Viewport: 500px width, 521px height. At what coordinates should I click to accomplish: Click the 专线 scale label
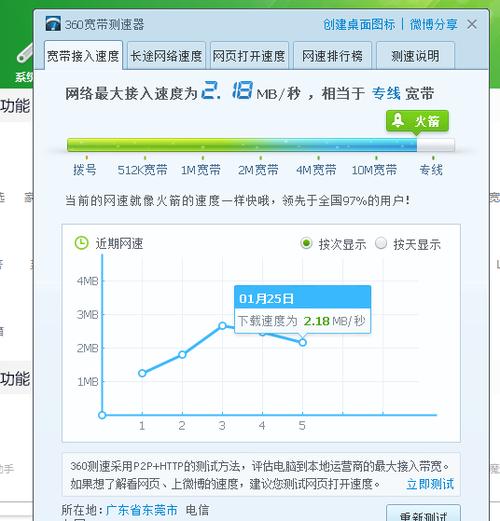click(431, 170)
